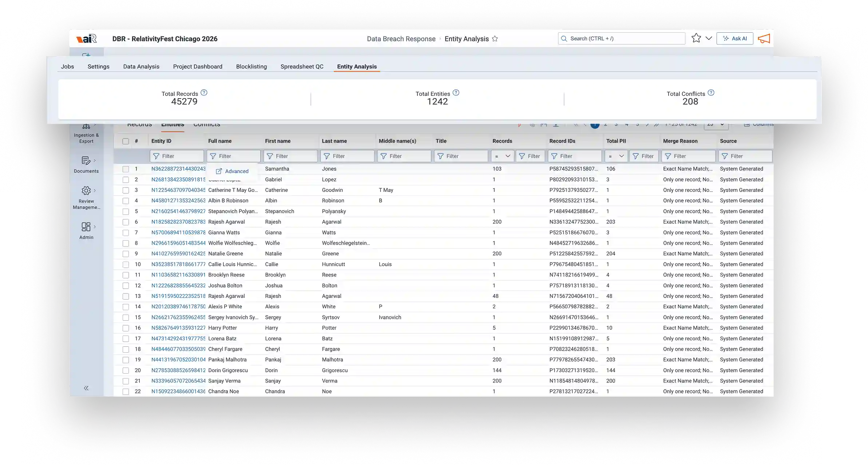Expand favorites dropdown chevron in header
This screenshot has height=465, width=868.
tap(709, 38)
